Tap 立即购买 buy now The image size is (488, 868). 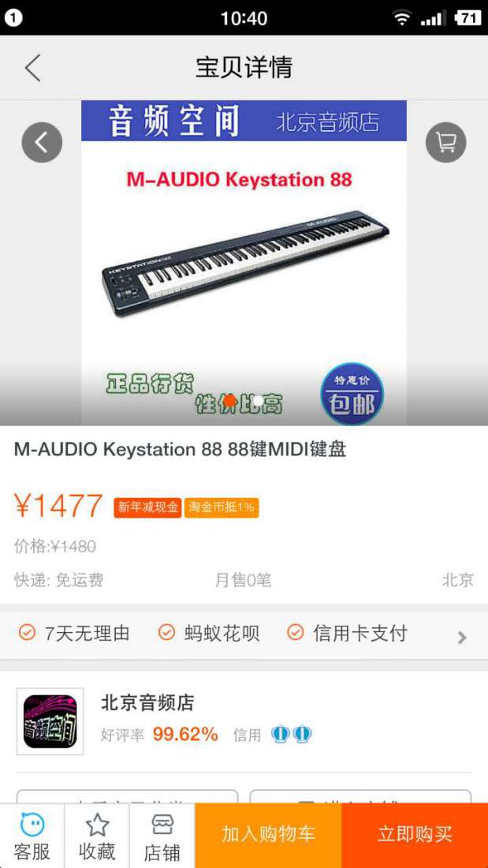pos(415,836)
